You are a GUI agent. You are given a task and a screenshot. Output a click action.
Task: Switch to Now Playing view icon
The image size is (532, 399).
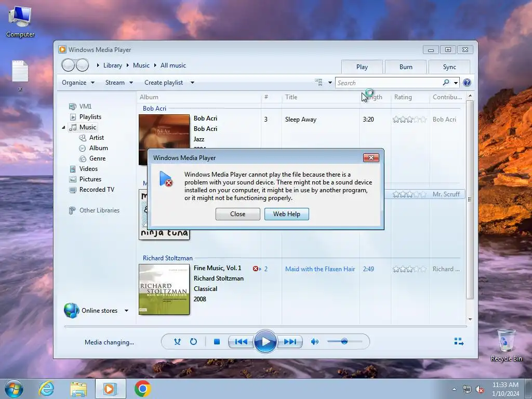click(459, 341)
